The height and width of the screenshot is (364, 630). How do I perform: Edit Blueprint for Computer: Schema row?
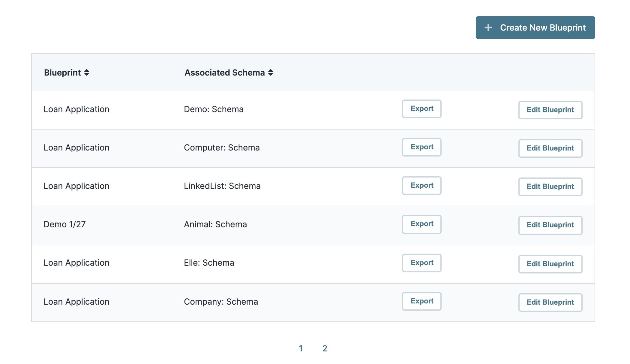pyautogui.click(x=550, y=148)
